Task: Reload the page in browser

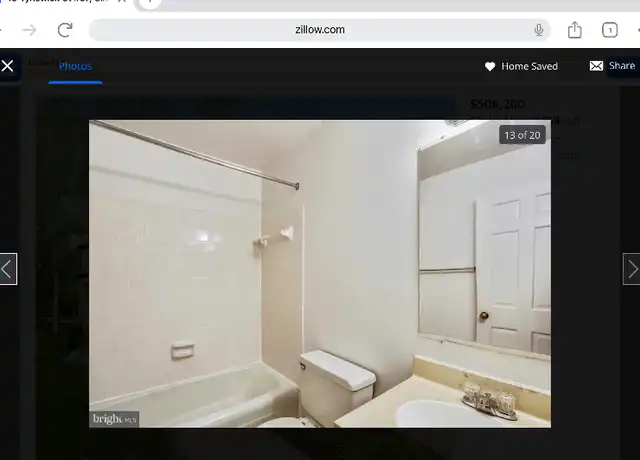Action: coord(65,30)
